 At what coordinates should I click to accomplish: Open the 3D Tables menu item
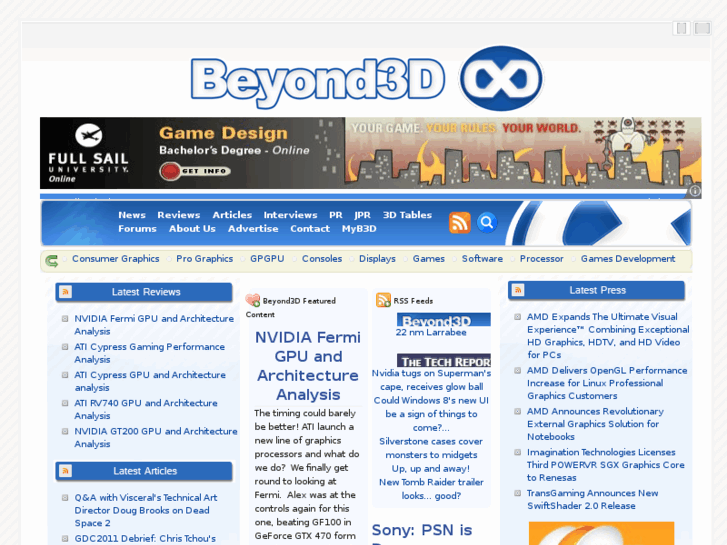pos(407,215)
